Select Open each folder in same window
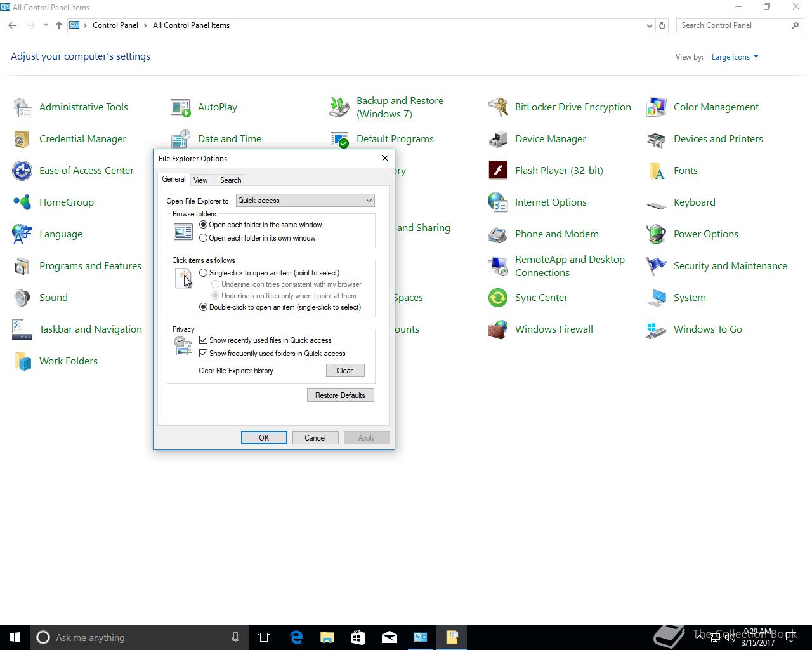The height and width of the screenshot is (650, 812). click(204, 225)
